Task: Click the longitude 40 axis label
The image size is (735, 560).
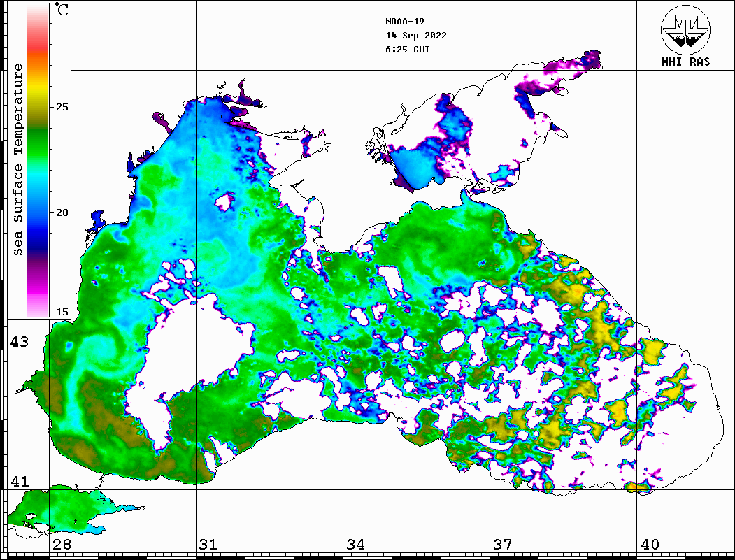Action: coord(650,545)
